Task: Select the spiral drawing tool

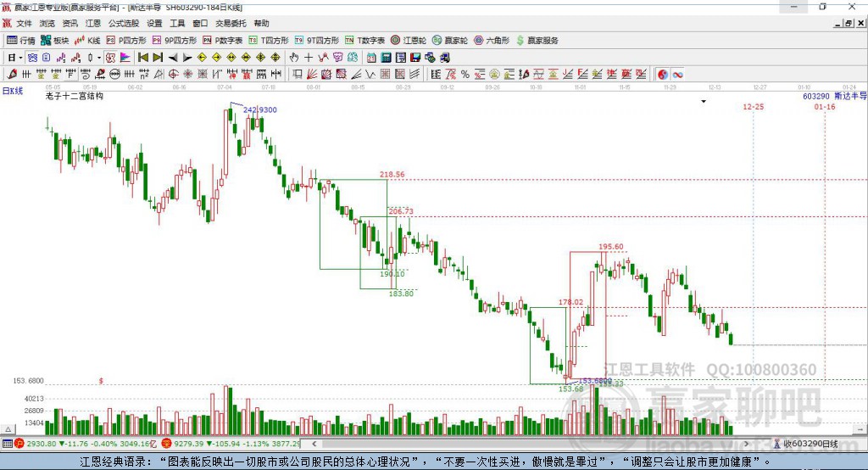Action: click(x=85, y=75)
